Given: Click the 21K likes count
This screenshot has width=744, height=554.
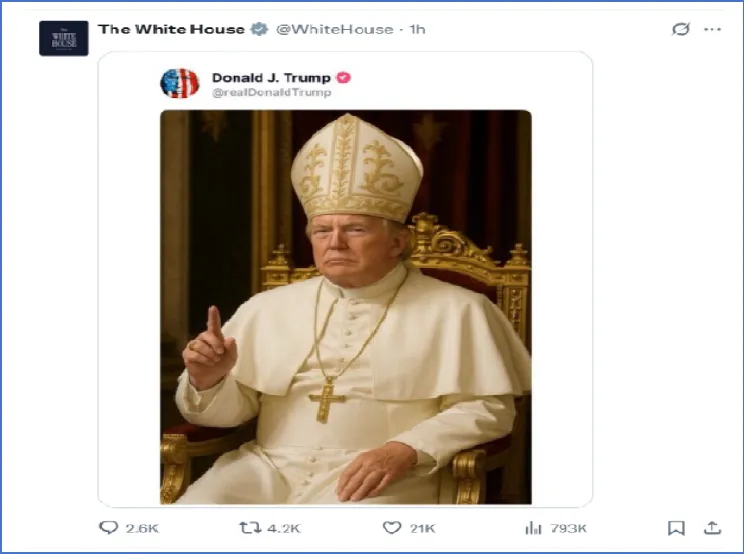Looking at the screenshot, I should tap(422, 528).
